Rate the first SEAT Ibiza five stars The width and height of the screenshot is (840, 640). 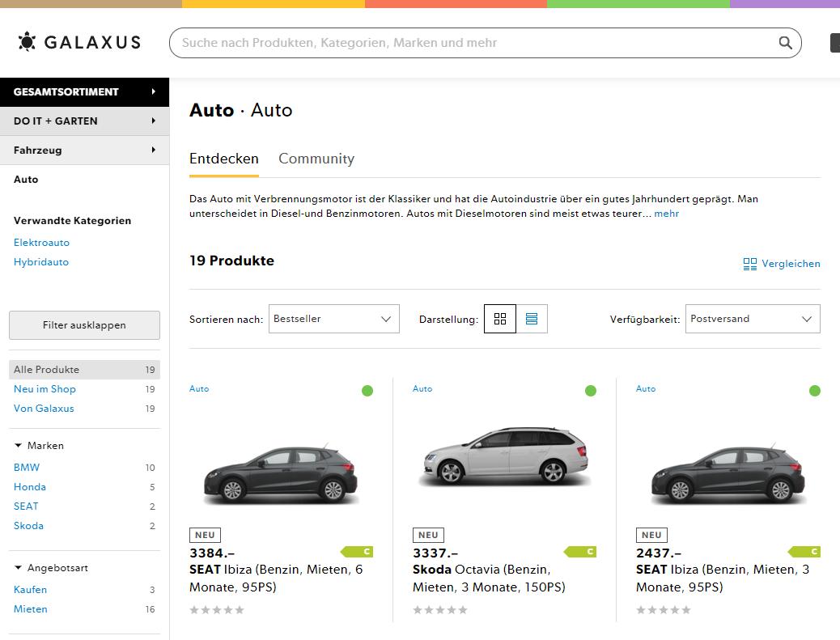tap(240, 610)
